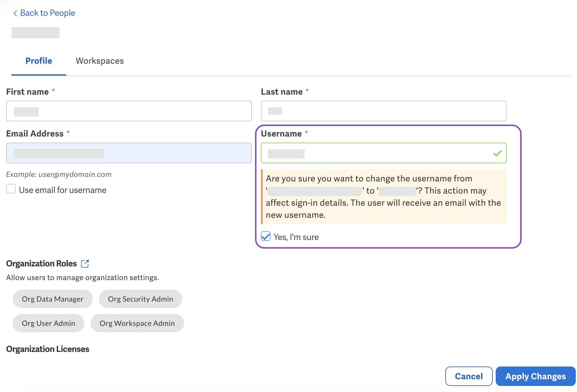Click the green checkmark in Username field
The width and height of the screenshot is (577, 392).
coord(497,153)
